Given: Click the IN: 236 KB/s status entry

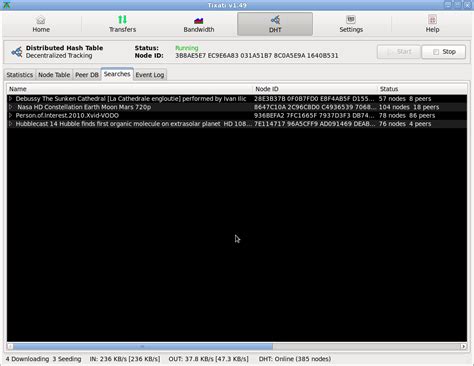Looking at the screenshot, I should (x=125, y=359).
